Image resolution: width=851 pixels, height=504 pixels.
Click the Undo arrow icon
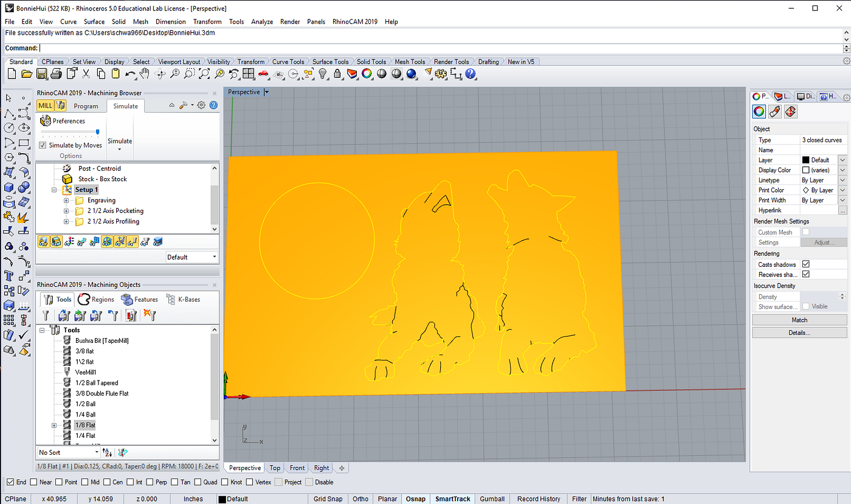(130, 74)
